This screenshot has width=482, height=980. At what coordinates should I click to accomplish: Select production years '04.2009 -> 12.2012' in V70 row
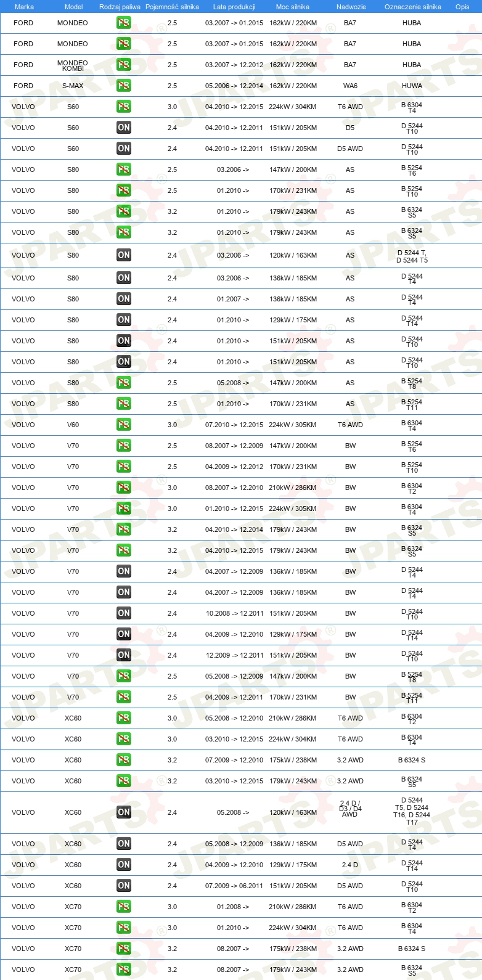pos(234,467)
